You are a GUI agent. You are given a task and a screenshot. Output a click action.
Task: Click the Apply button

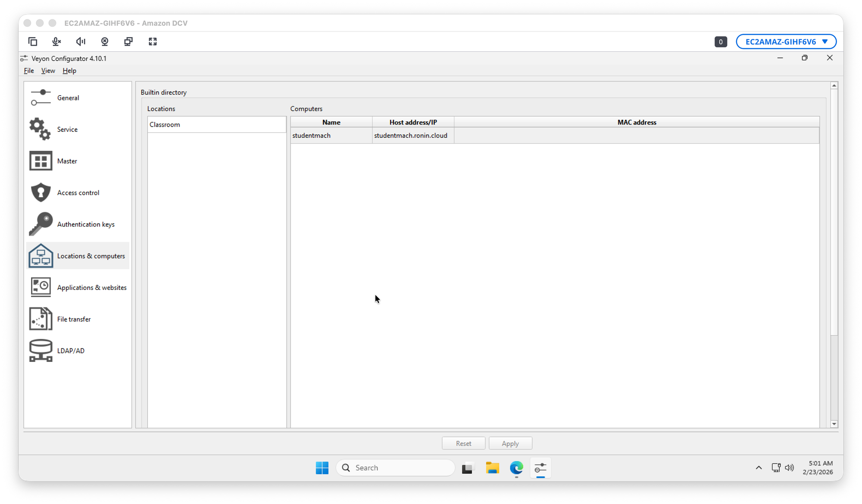click(510, 443)
